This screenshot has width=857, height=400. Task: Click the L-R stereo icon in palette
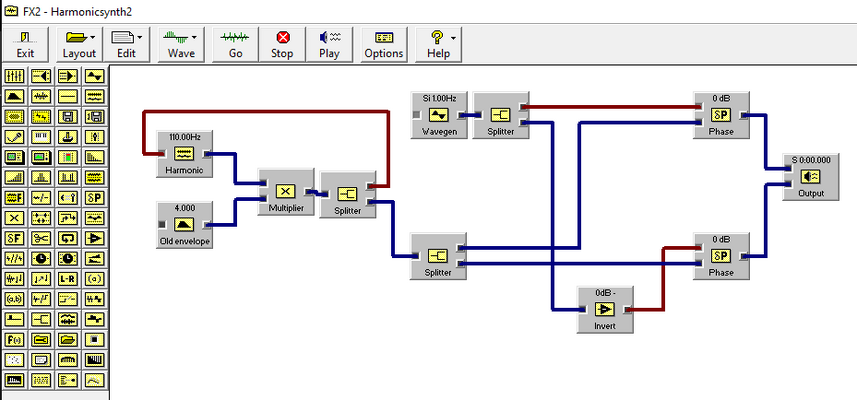pos(68,279)
